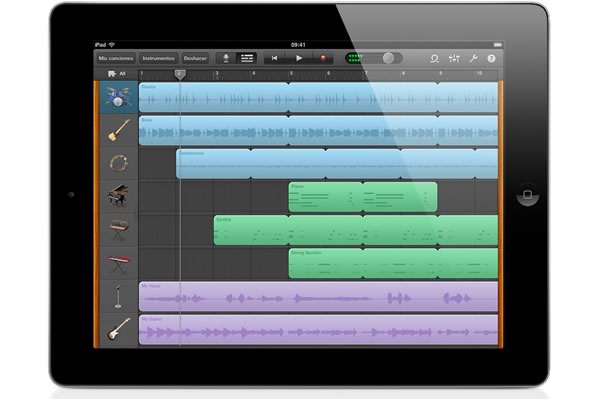Switch to the instrument view microphone button
The width and height of the screenshot is (600, 399).
[226, 58]
